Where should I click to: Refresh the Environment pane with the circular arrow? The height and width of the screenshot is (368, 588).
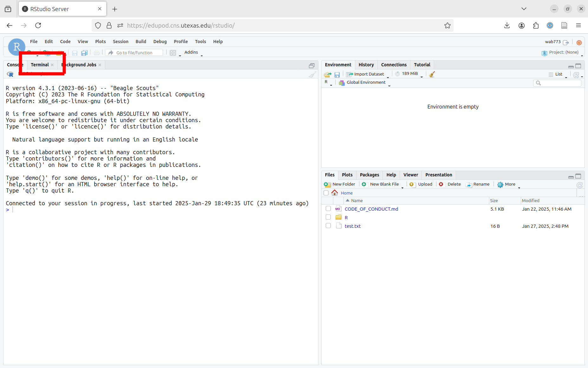(x=576, y=75)
